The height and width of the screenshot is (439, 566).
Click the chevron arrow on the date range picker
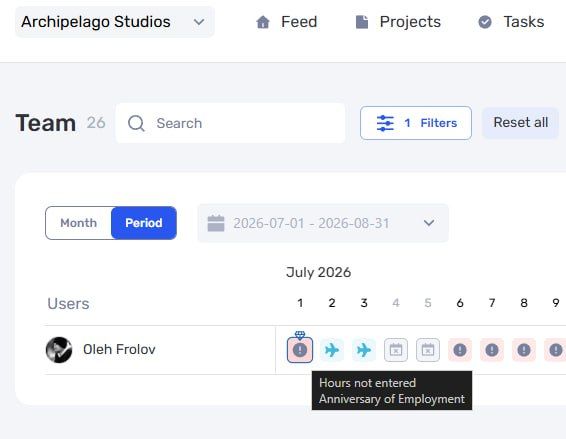tap(429, 223)
